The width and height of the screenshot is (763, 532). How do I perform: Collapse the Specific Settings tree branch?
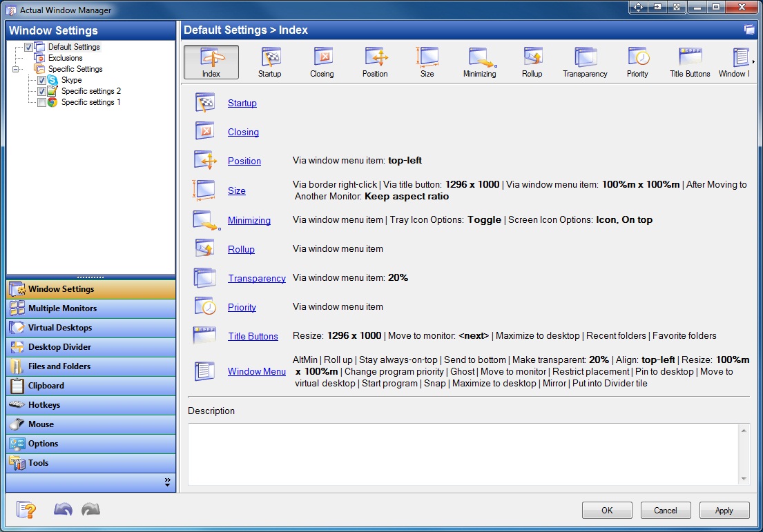tap(16, 69)
